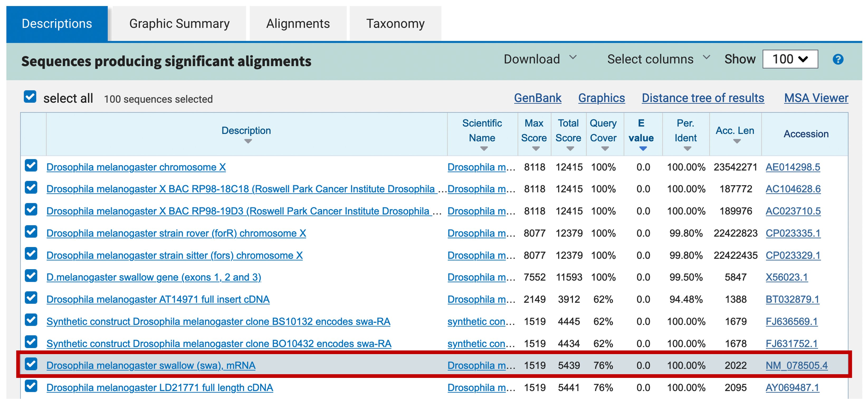Viewport: 868px width, 399px height.
Task: Uncheck the BAC RP98-18C18 row checkbox
Action: 31,188
